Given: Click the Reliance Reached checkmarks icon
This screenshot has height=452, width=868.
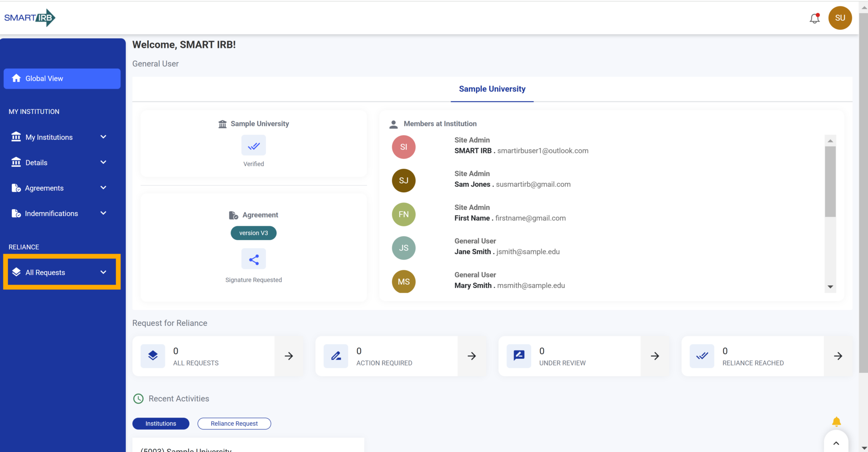Looking at the screenshot, I should click(702, 356).
